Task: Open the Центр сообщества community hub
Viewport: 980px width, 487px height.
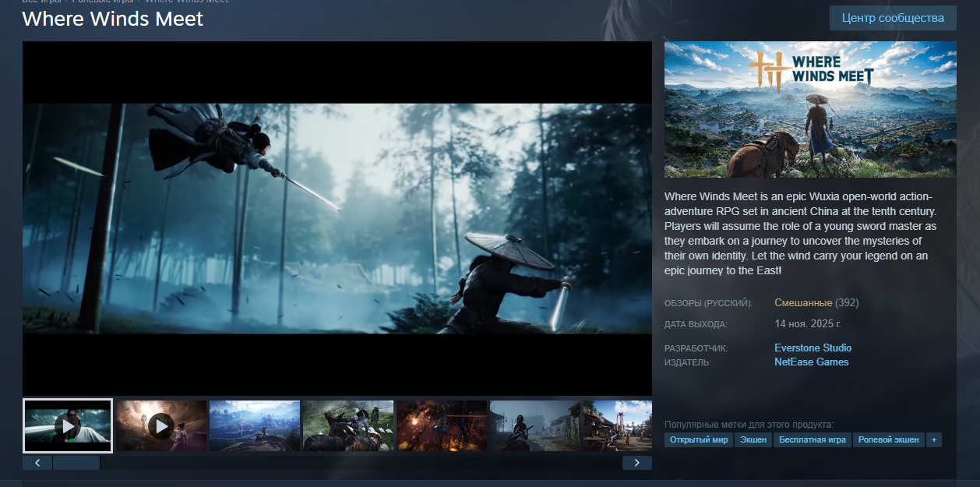Action: pyautogui.click(x=893, y=18)
